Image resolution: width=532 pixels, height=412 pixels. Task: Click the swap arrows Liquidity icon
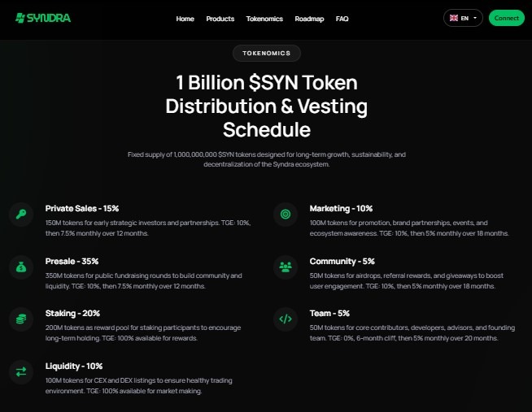(x=20, y=371)
